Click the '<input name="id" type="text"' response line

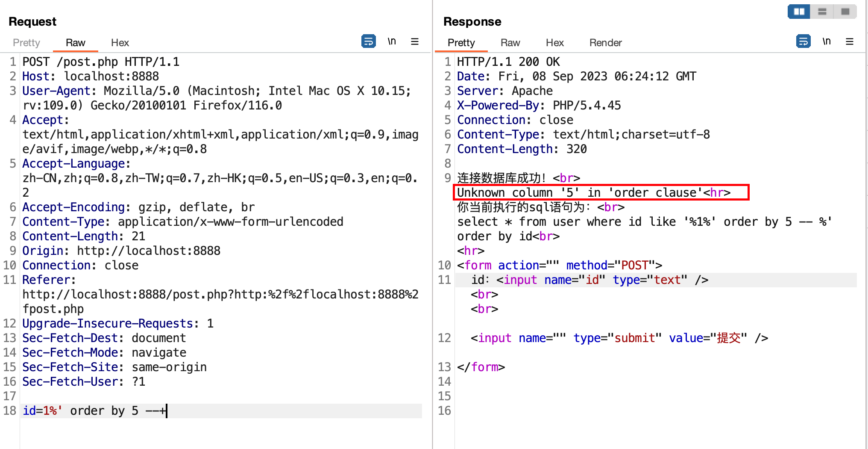coord(589,280)
